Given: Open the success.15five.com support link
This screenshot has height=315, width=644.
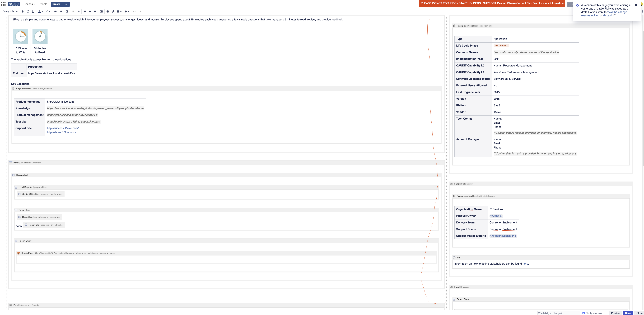Looking at the screenshot, I should pos(63,128).
